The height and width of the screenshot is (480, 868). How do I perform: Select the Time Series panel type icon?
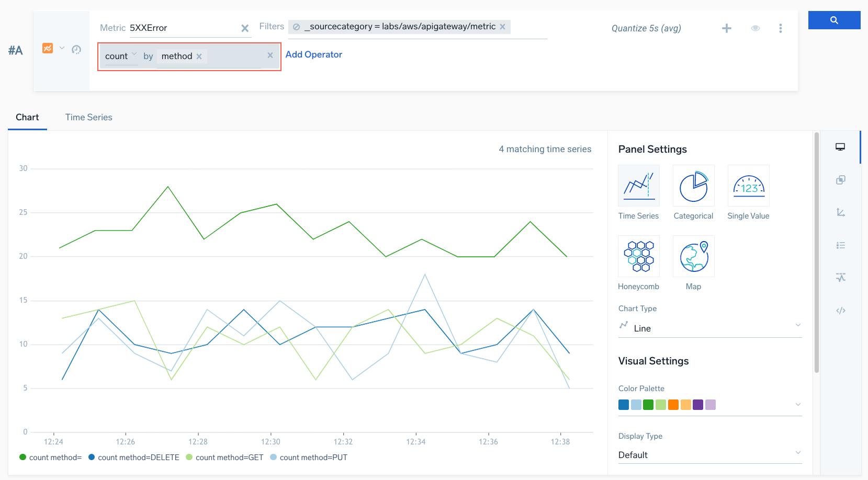click(x=638, y=186)
